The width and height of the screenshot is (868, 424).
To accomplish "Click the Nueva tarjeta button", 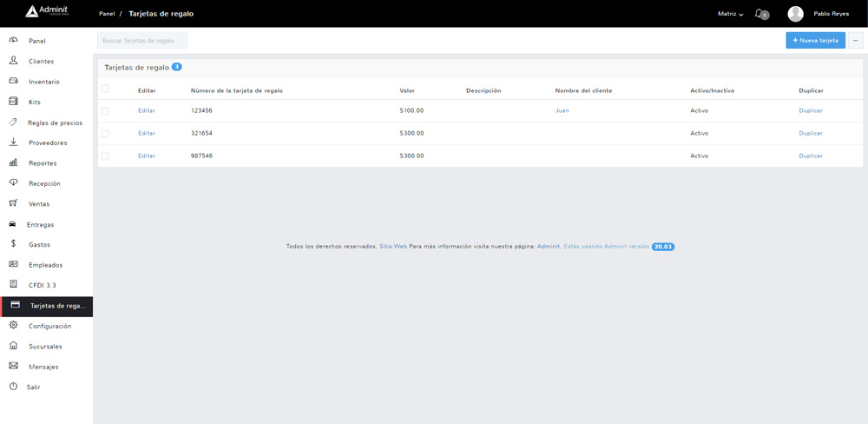I will [x=815, y=40].
